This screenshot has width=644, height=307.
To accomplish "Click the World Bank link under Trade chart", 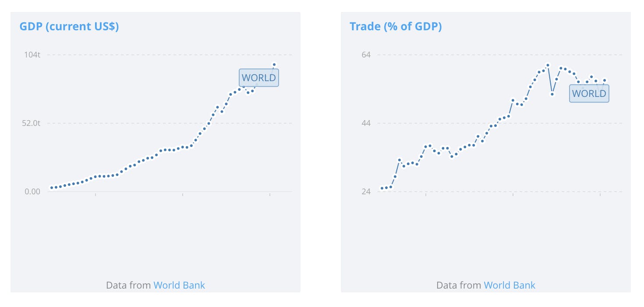I will coord(510,285).
